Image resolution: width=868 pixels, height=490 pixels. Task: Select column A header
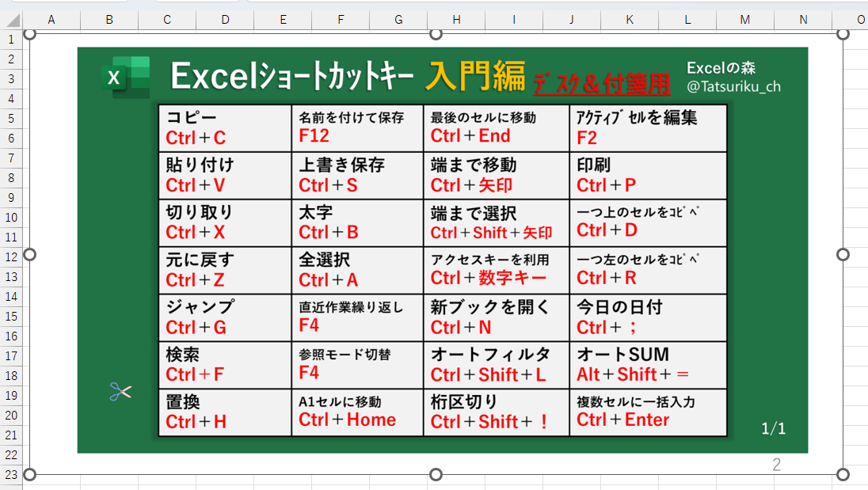[51, 20]
